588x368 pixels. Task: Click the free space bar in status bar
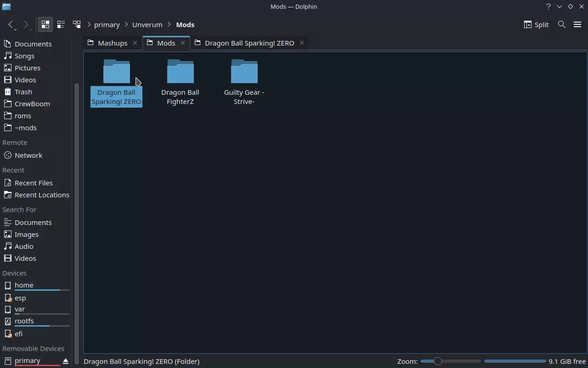click(x=515, y=361)
